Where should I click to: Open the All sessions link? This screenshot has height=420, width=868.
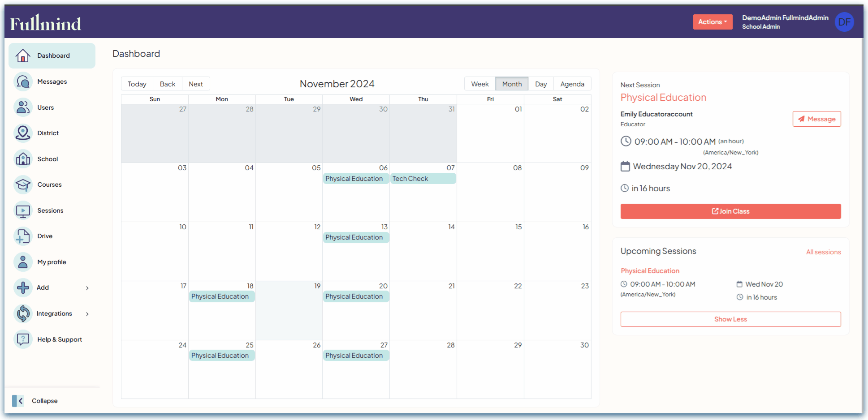pyautogui.click(x=823, y=252)
